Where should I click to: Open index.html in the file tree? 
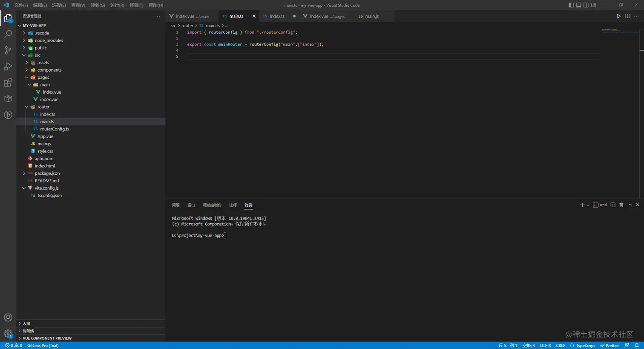91,166
